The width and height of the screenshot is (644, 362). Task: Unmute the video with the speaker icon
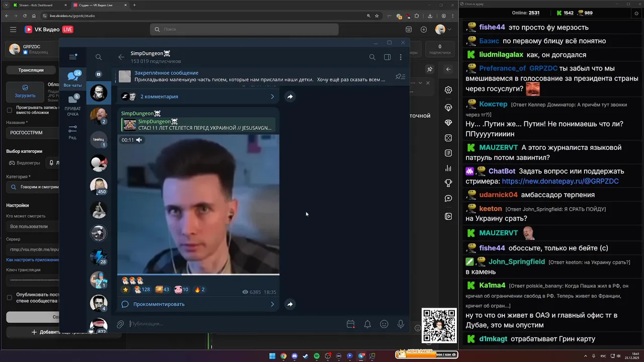point(139,140)
